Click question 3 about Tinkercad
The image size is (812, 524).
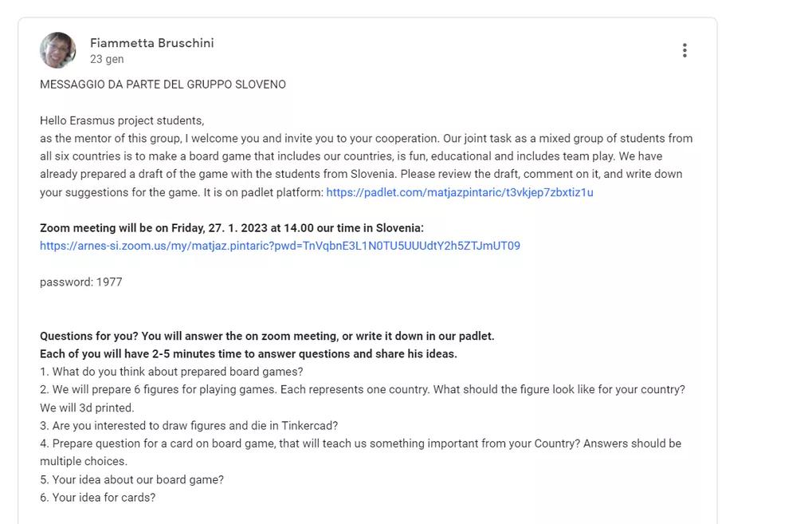click(189, 426)
